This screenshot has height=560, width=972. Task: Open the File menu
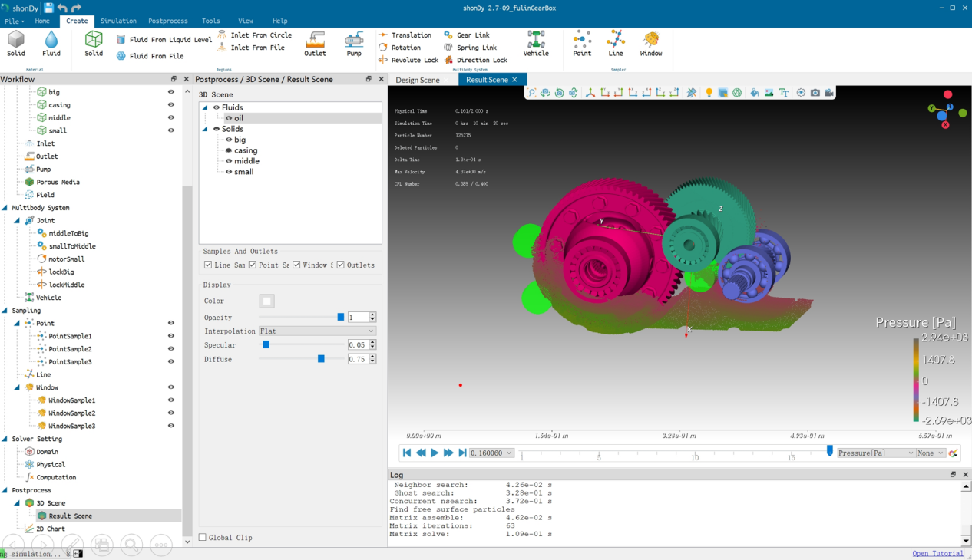click(14, 21)
